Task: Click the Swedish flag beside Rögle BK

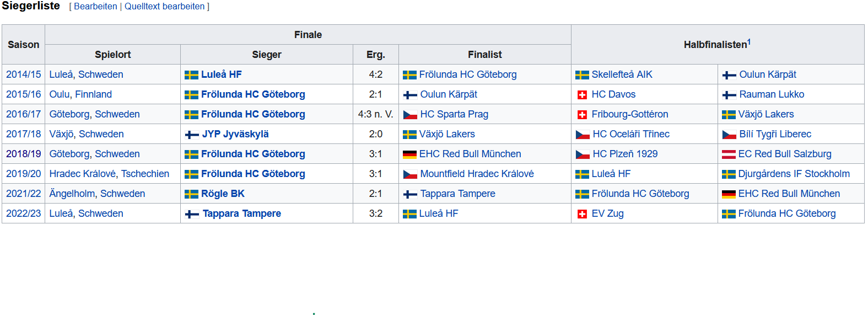Action: [191, 194]
